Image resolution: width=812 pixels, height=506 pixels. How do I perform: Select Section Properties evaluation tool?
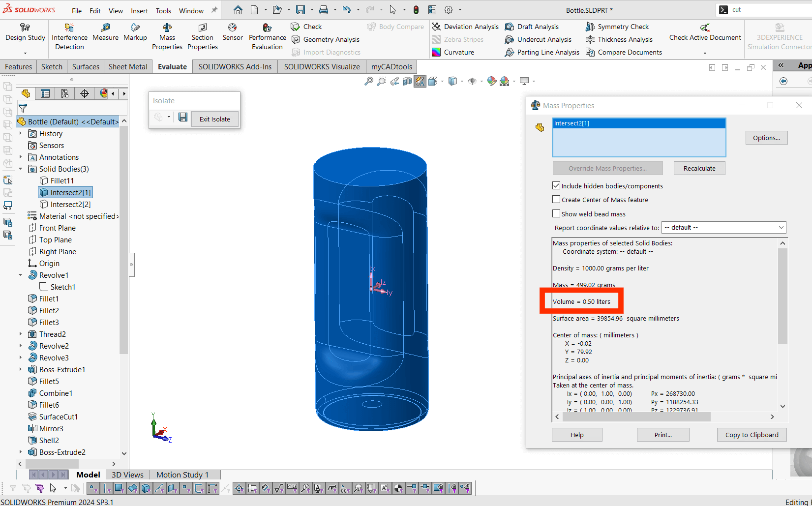pos(202,36)
